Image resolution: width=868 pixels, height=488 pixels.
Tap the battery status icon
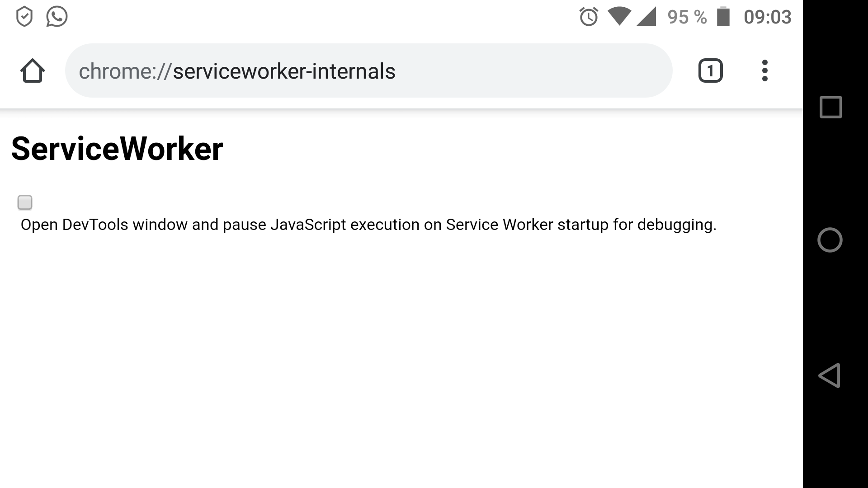pyautogui.click(x=723, y=17)
